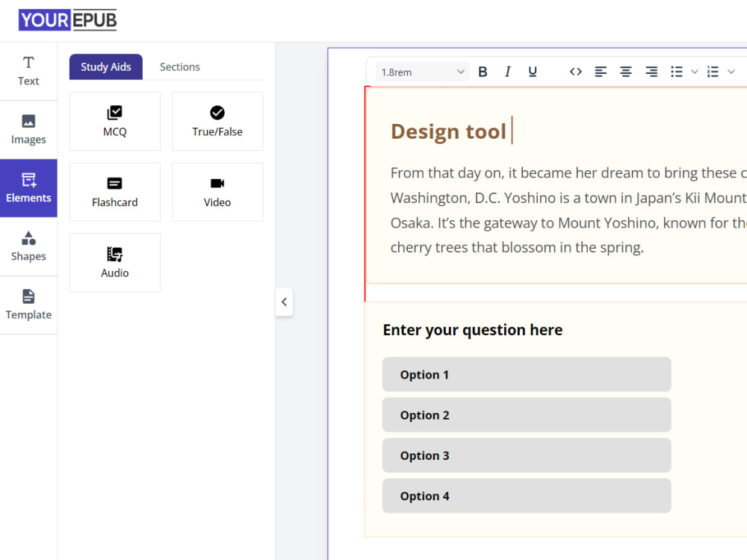The height and width of the screenshot is (560, 747).
Task: Switch to the Sections tab
Action: 179,66
